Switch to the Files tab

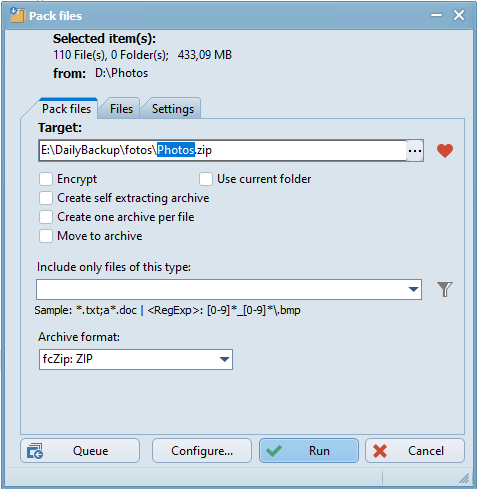[x=121, y=109]
